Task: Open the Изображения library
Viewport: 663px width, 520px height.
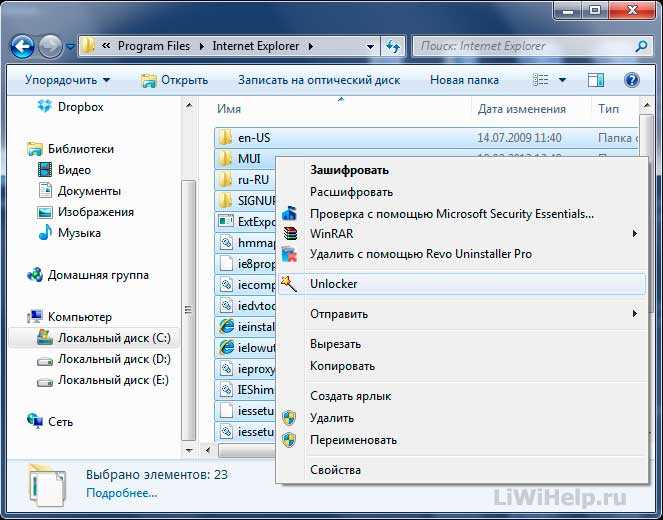Action: pos(85,212)
